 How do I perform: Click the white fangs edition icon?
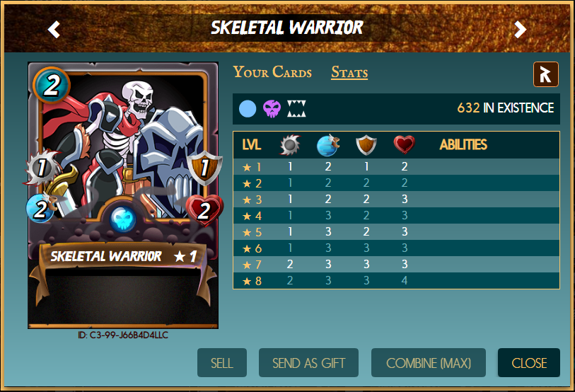(296, 109)
